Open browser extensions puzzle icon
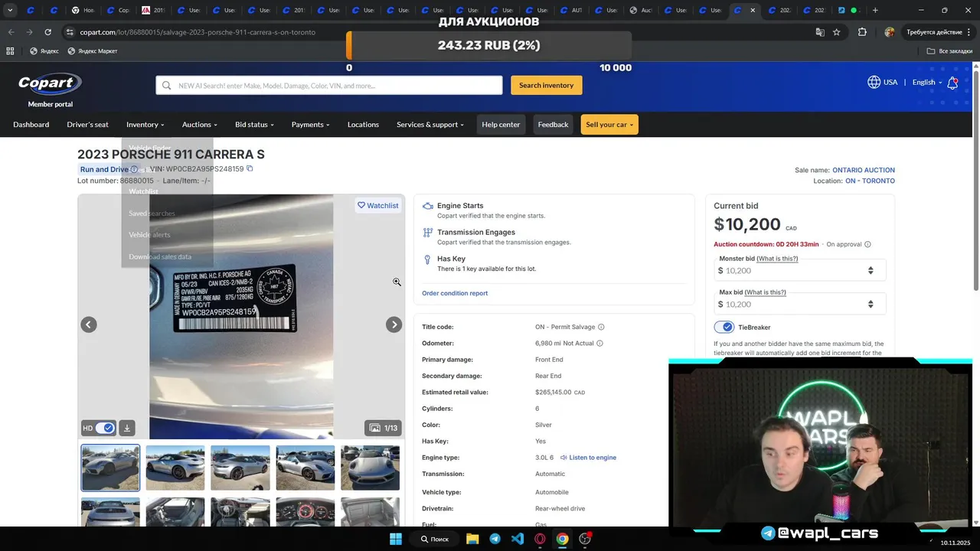The width and height of the screenshot is (980, 551). point(863,32)
